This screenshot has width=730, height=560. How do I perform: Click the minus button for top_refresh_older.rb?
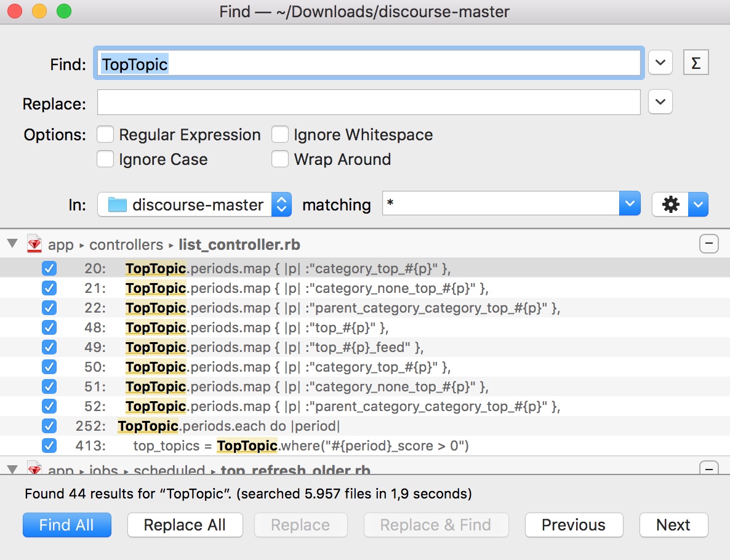(x=708, y=469)
